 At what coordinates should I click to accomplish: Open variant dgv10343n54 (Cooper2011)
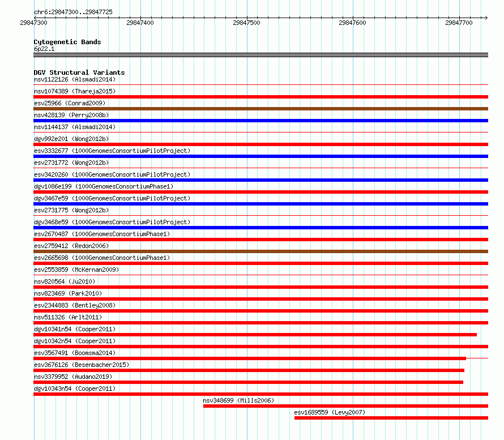click(x=75, y=388)
